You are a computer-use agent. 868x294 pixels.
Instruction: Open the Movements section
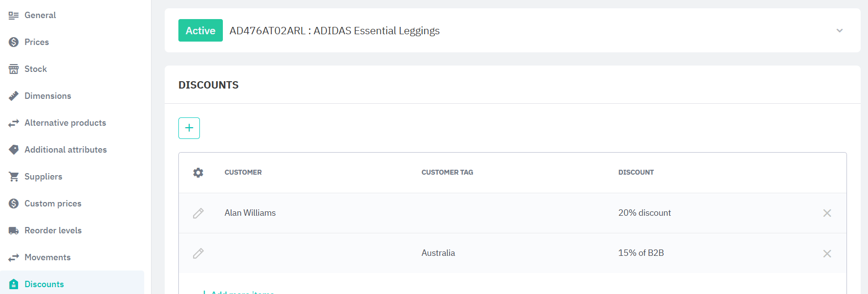pyautogui.click(x=47, y=257)
